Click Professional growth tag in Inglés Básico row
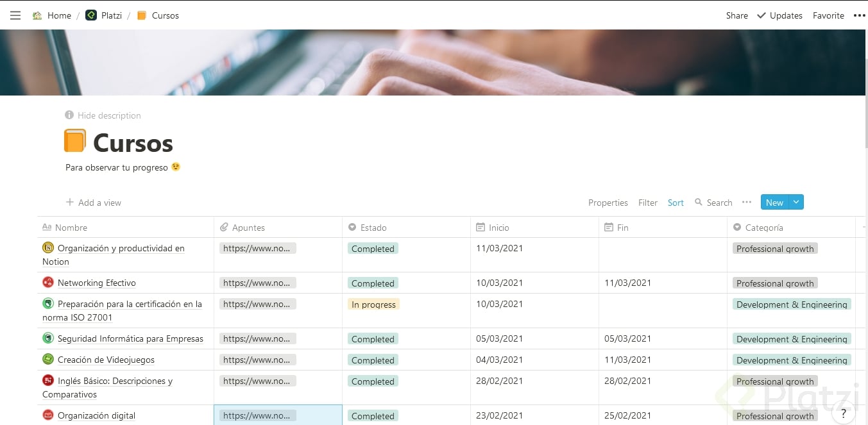Image resolution: width=868 pixels, height=425 pixels. click(775, 381)
